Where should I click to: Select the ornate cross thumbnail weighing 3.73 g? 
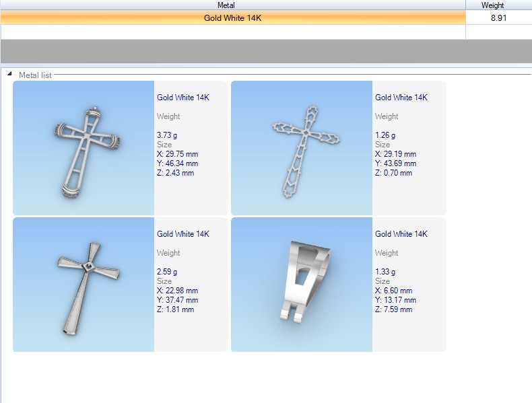tap(84, 148)
